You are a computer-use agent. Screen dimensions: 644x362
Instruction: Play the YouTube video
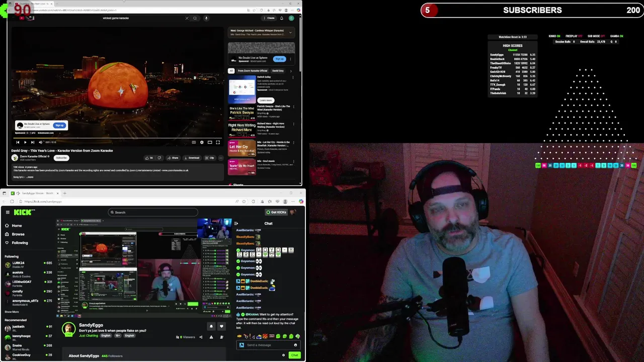[25, 142]
